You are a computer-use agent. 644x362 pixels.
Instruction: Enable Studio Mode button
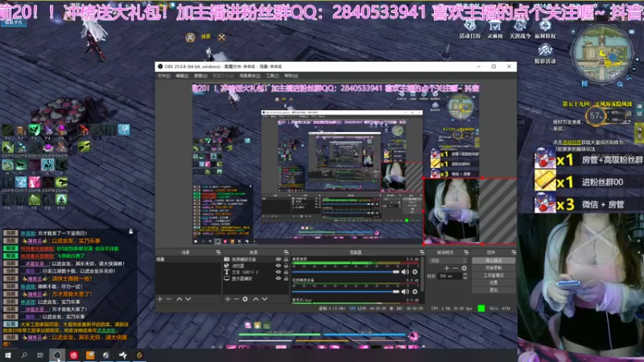pos(493,275)
